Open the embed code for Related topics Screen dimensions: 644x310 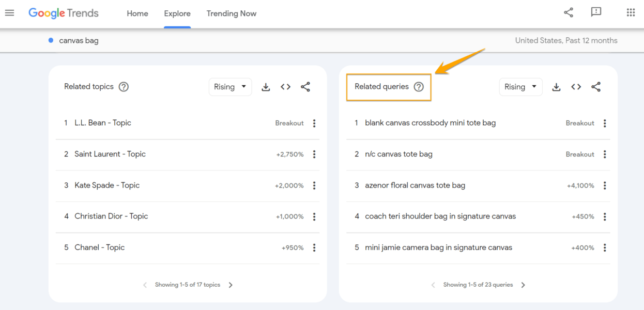(x=285, y=87)
